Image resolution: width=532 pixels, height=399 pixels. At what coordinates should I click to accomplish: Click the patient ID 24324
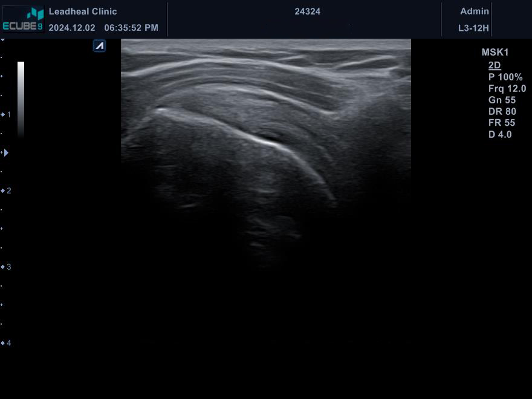point(307,11)
